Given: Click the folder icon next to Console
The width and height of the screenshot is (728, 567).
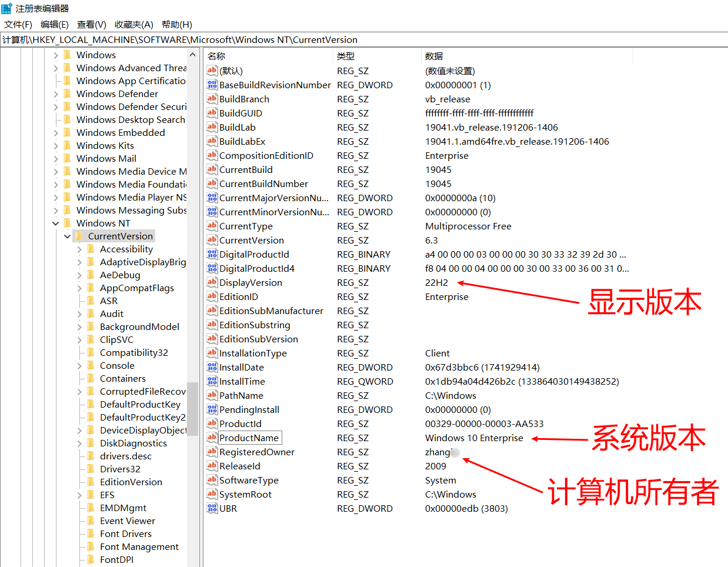Looking at the screenshot, I should 91,365.
